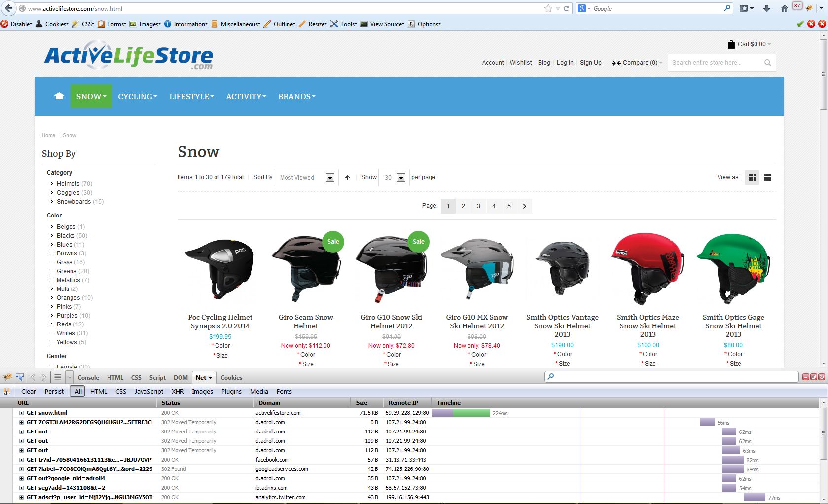Switch to Firebug Script tab

157,378
